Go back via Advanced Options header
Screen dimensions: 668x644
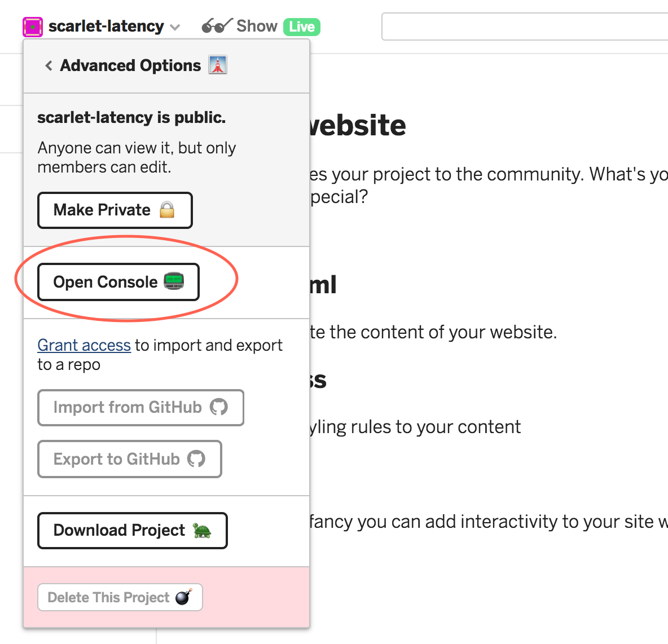(130, 65)
